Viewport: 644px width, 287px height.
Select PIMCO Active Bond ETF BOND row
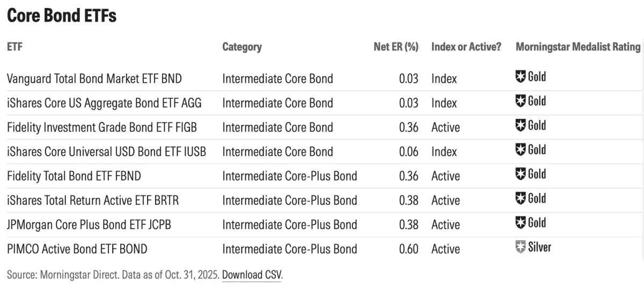pos(77,249)
